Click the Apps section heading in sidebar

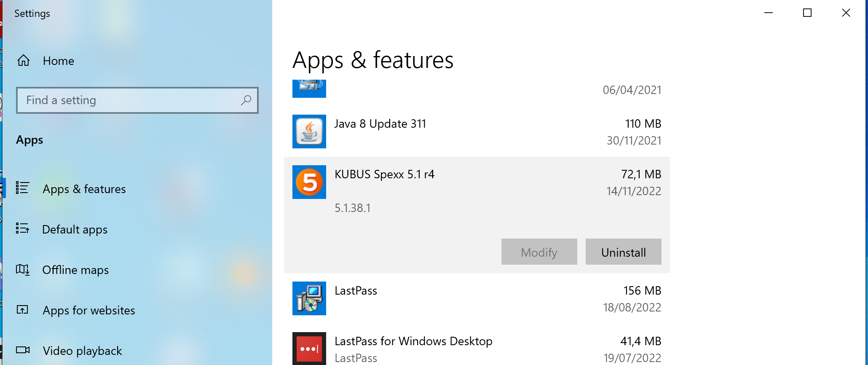pyautogui.click(x=29, y=140)
